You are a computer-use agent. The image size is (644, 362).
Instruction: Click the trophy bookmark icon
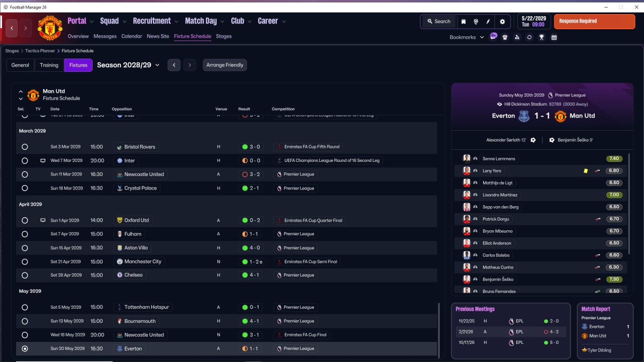(x=542, y=37)
